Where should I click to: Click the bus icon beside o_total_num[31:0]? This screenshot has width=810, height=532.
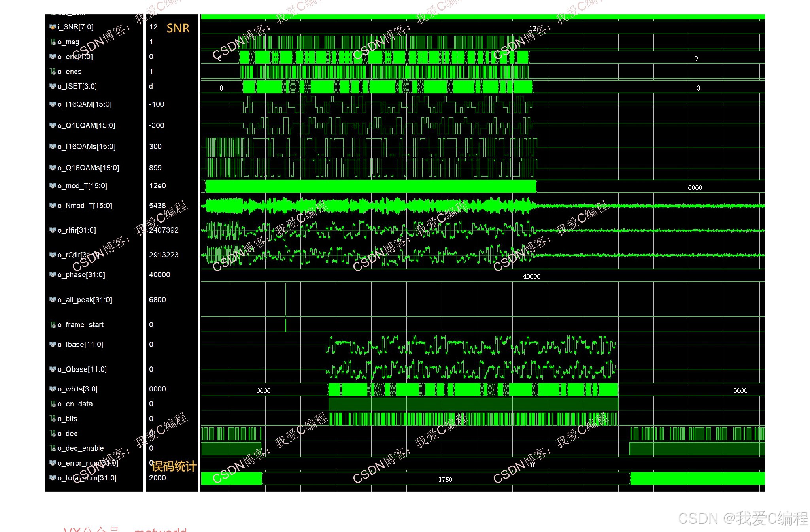pos(53,478)
